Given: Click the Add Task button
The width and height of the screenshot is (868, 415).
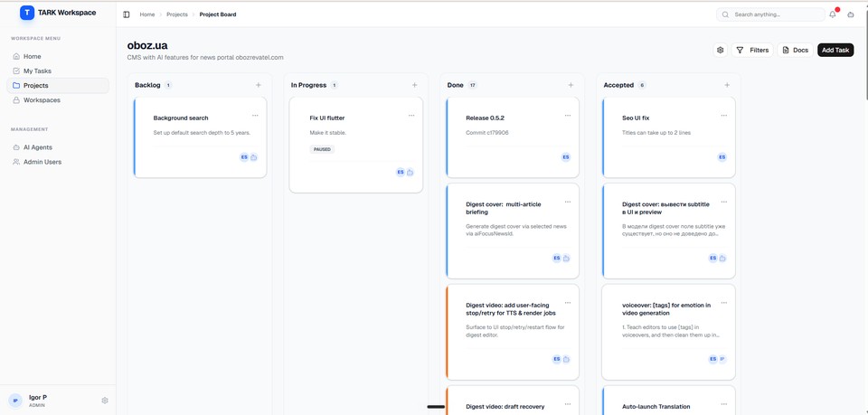Looking at the screenshot, I should (x=835, y=50).
